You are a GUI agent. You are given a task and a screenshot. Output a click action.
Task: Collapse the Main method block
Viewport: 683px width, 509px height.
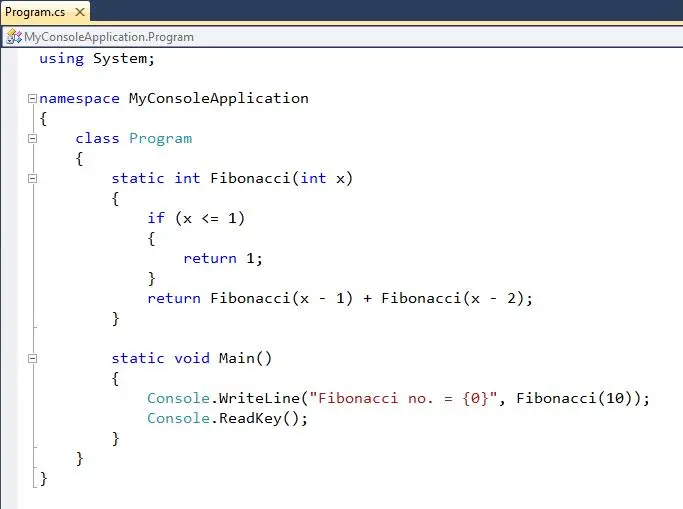point(32,358)
